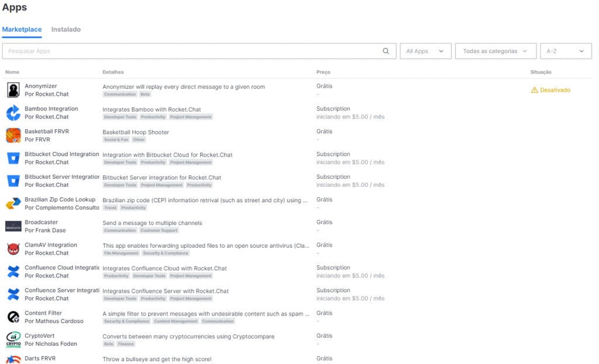Open the Anonymizer app icon
599x364 pixels.
13,90
